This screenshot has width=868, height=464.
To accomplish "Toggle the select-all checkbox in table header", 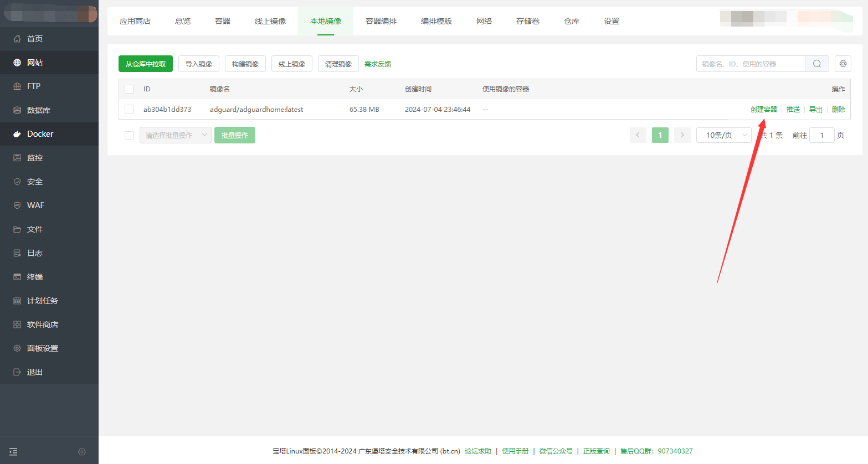I will [x=129, y=89].
